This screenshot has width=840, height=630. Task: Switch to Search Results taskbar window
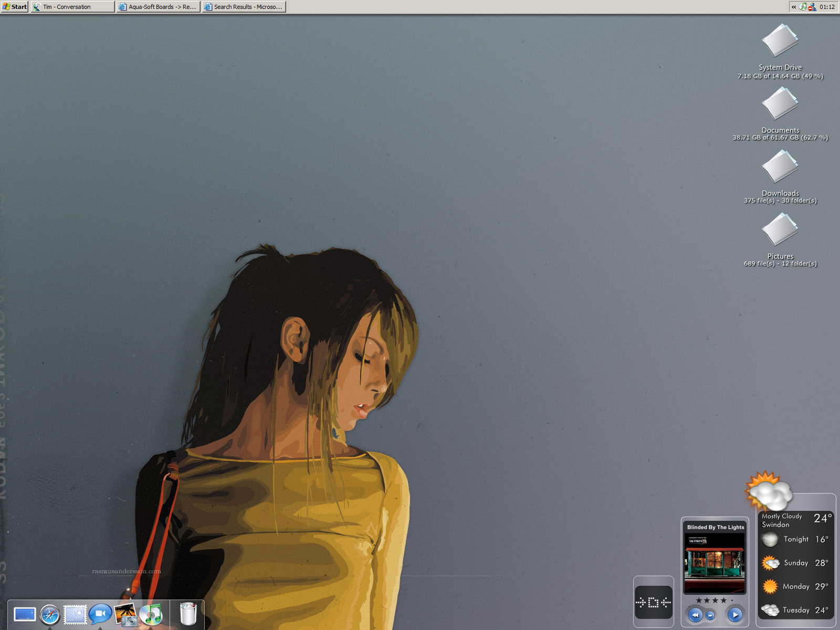[x=244, y=7]
